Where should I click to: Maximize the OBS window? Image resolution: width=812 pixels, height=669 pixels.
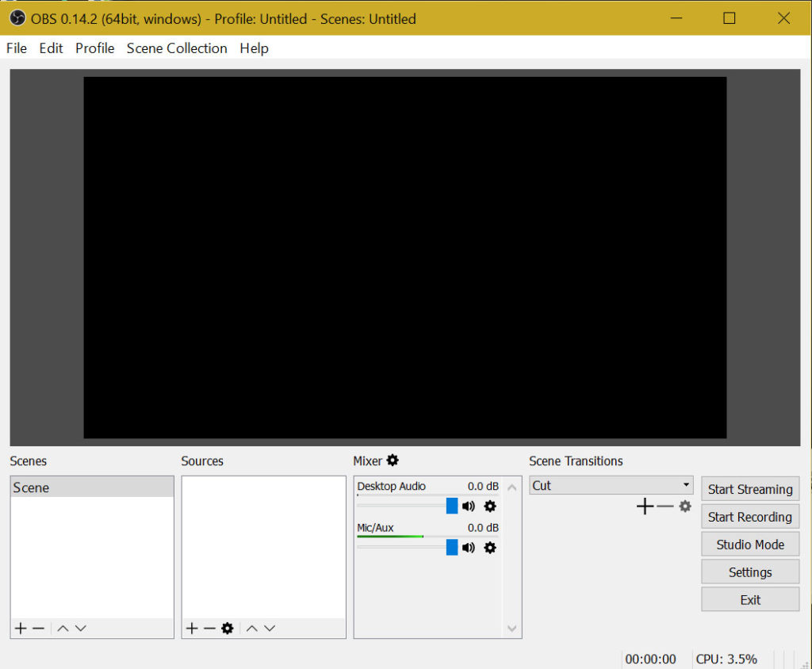730,19
